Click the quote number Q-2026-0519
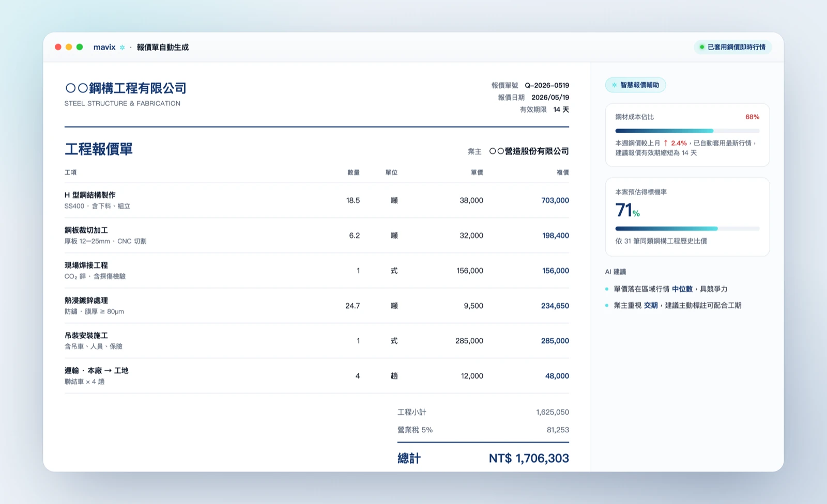 point(547,85)
